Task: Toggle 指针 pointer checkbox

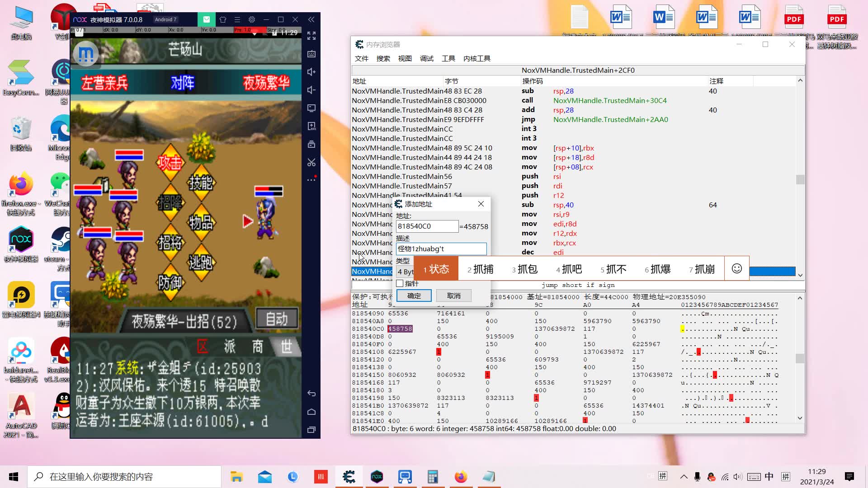Action: [400, 283]
